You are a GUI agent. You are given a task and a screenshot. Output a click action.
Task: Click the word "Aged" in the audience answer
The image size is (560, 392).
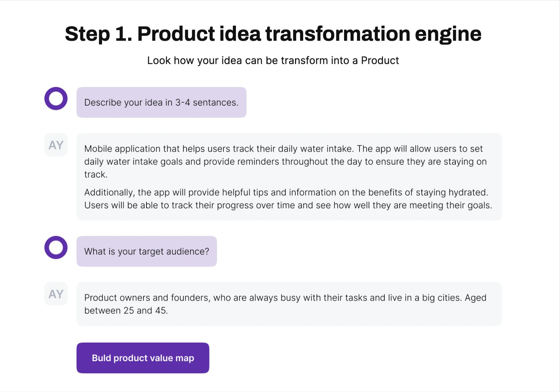point(475,297)
